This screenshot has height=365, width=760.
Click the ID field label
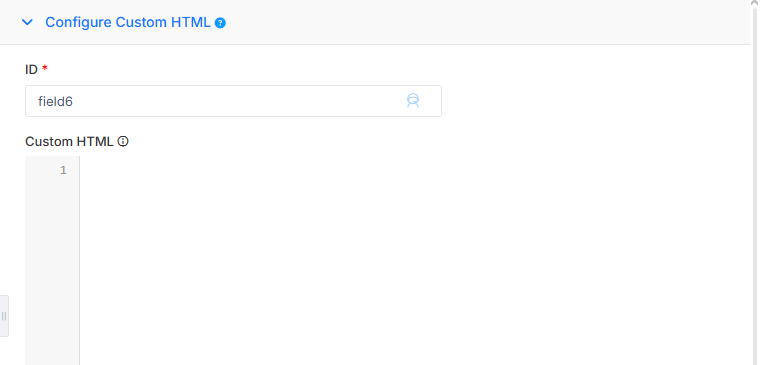pyautogui.click(x=31, y=69)
